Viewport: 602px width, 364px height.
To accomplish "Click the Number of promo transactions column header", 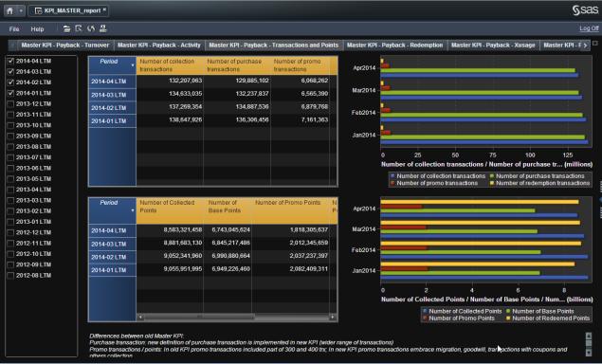I will 300,65.
